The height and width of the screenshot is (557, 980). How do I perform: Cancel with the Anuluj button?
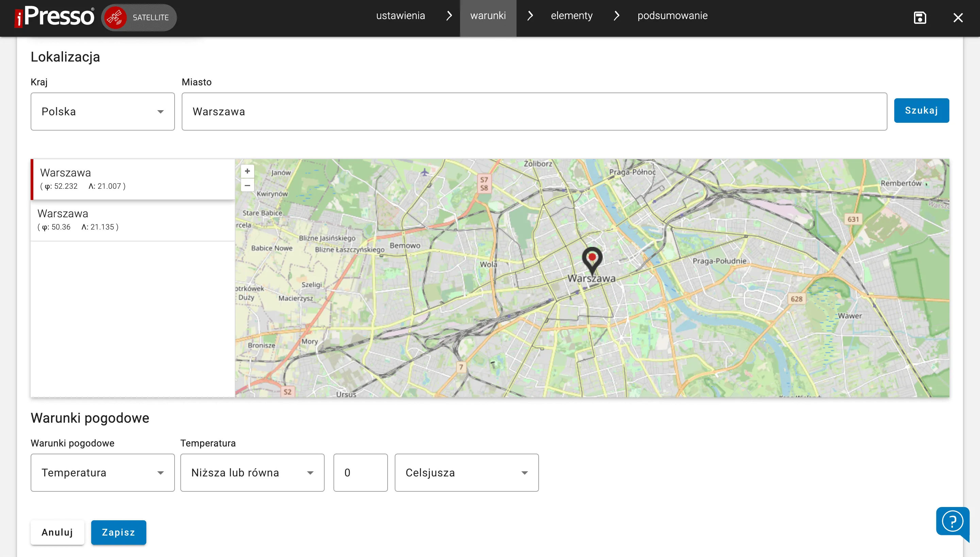(57, 532)
